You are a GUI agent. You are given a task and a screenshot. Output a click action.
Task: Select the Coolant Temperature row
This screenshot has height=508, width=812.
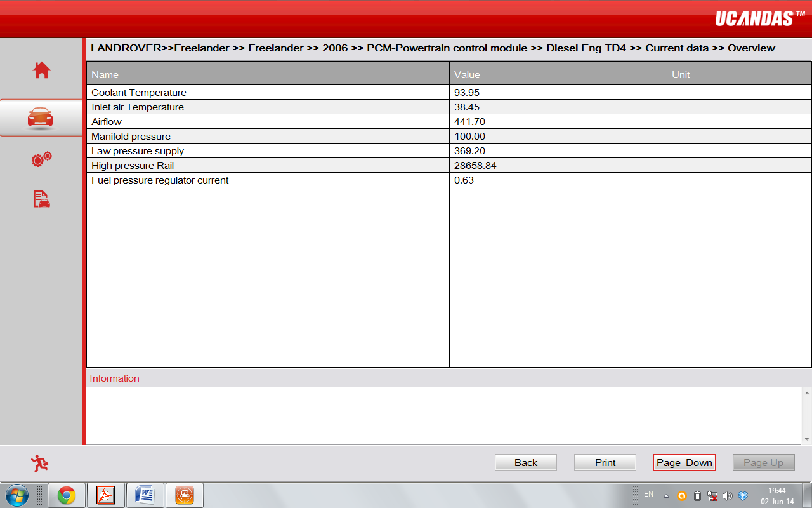click(449, 92)
